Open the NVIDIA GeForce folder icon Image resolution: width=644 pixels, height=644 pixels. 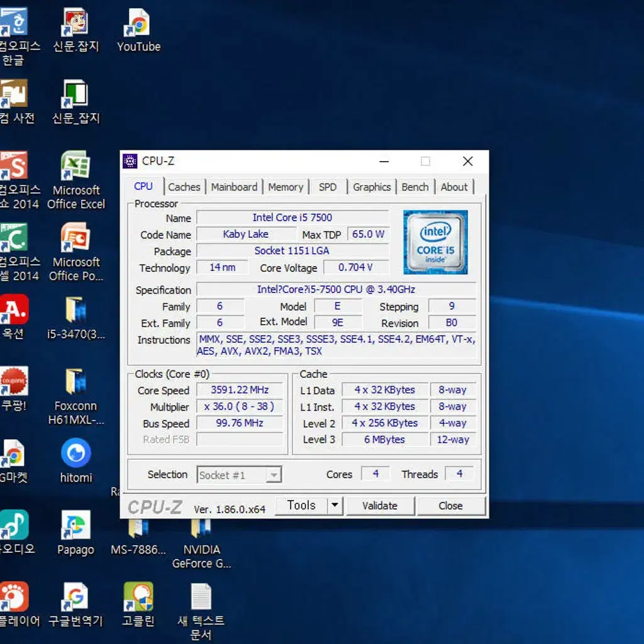tap(201, 543)
